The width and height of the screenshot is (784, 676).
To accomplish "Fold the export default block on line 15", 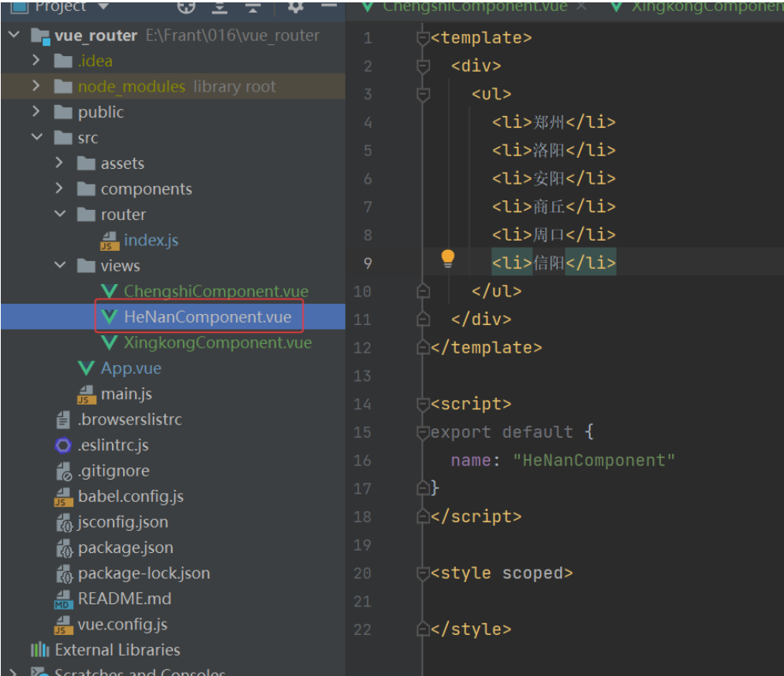I will point(423,432).
